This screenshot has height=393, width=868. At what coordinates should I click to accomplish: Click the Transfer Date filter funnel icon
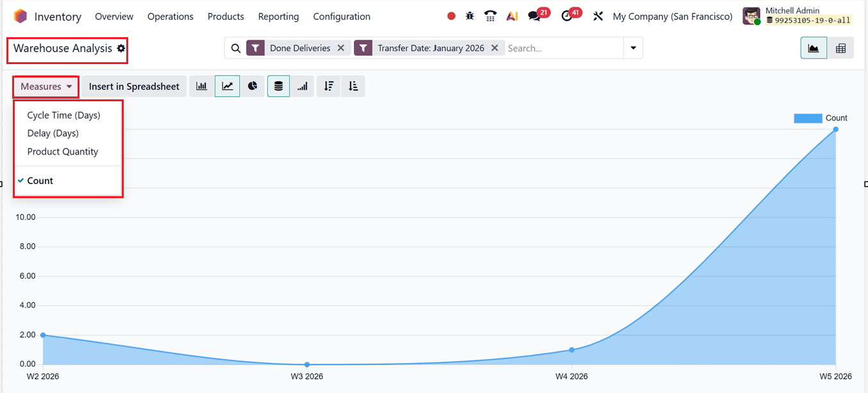(363, 48)
